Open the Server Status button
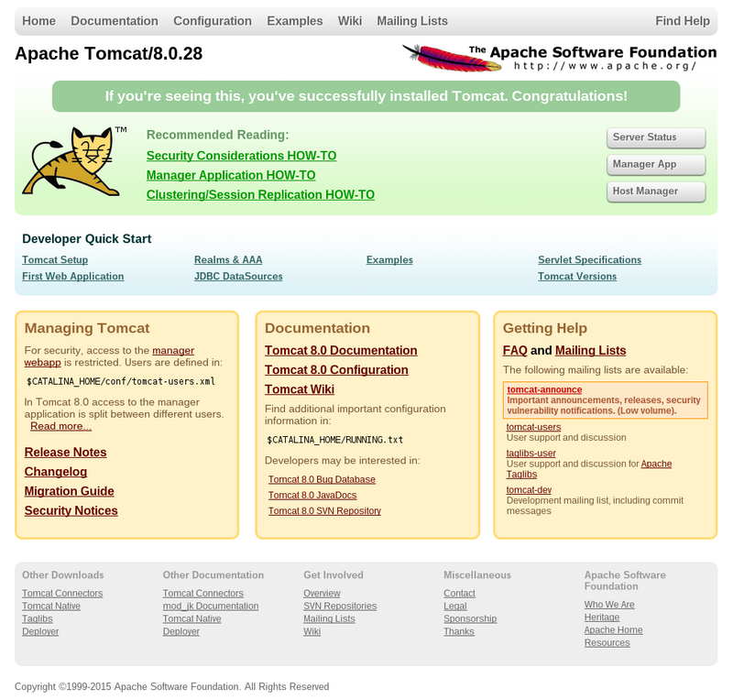Screen dimensions: 733x700 point(656,137)
